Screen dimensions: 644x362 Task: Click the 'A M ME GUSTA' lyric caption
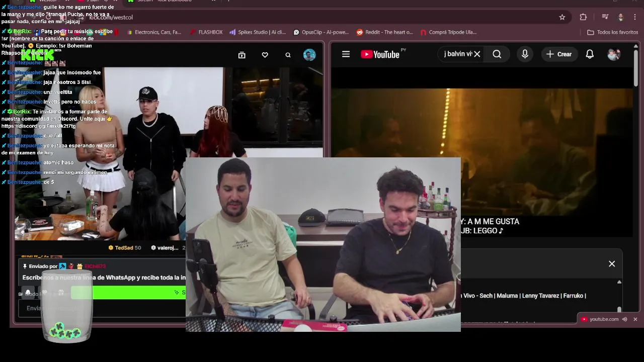point(494,221)
